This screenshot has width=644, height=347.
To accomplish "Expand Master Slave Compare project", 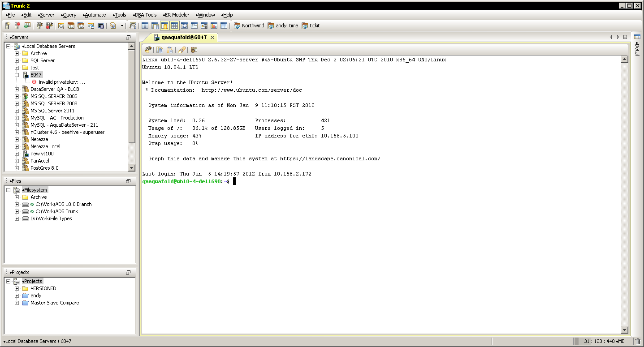I will coord(17,303).
